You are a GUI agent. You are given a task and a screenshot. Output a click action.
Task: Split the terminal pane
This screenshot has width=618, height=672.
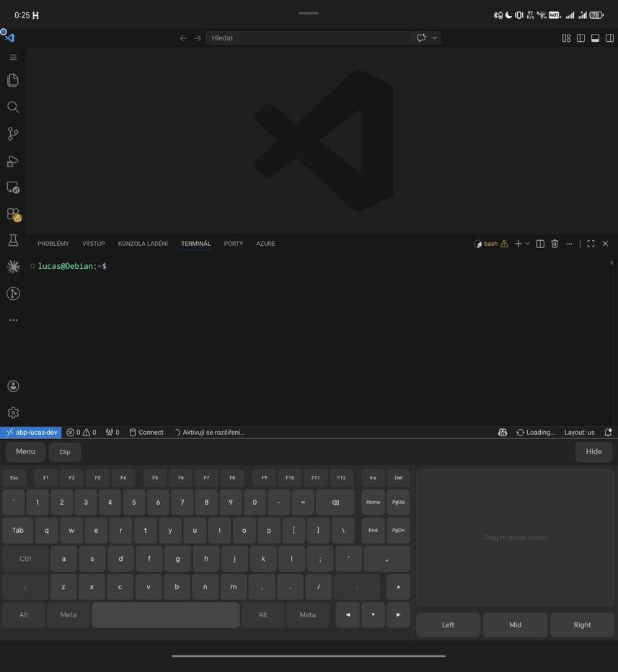coord(540,244)
